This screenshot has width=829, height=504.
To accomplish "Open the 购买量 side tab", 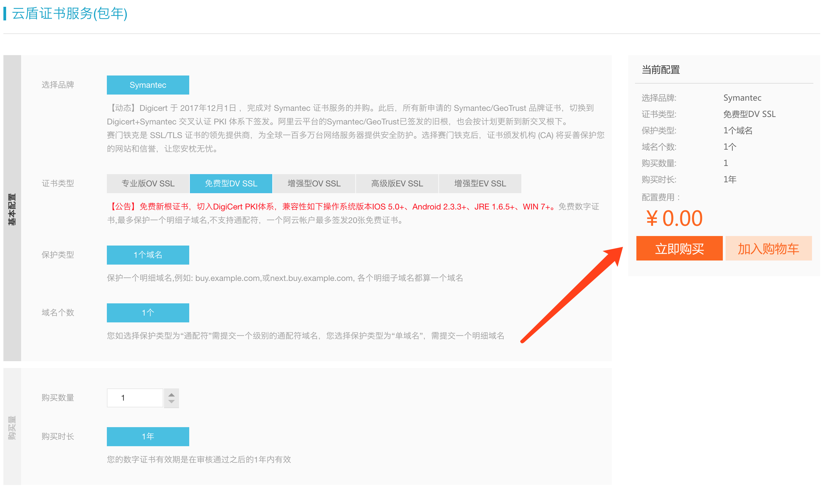I will (12, 427).
